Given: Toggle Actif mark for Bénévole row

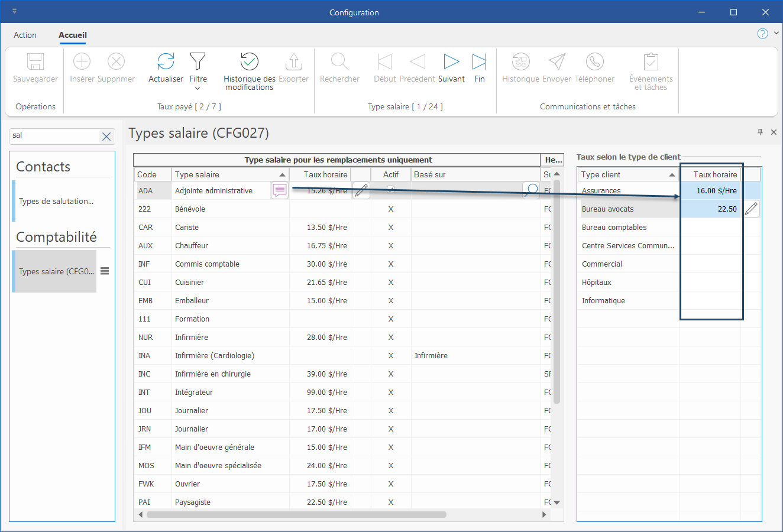Looking at the screenshot, I should (390, 209).
